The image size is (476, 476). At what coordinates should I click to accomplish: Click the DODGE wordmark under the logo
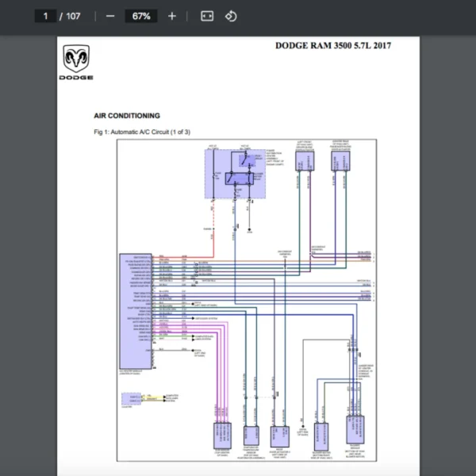tap(76, 78)
